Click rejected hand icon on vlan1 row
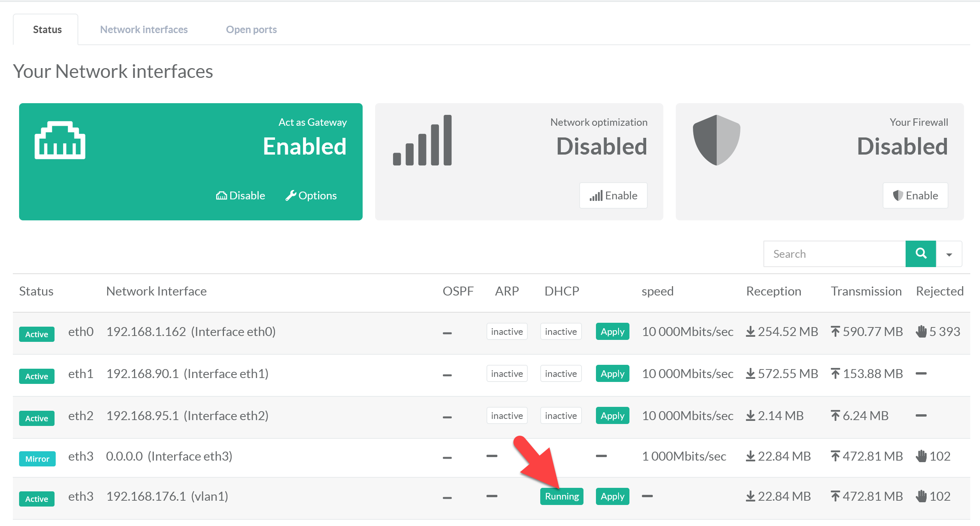Image resolution: width=980 pixels, height=526 pixels. [921, 496]
